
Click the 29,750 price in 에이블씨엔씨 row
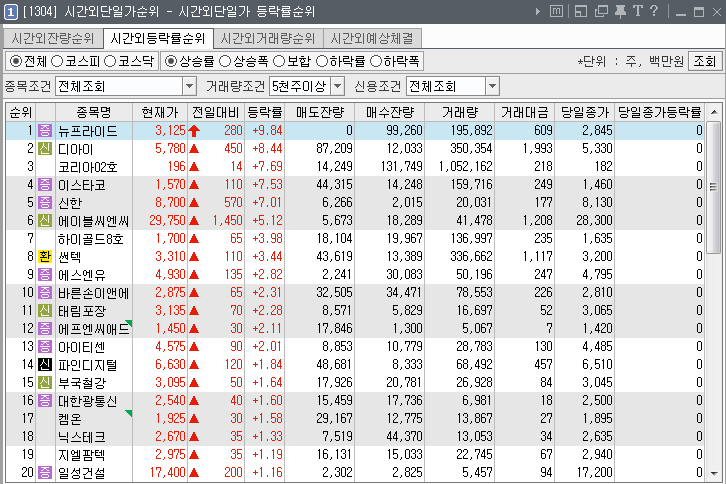pos(167,220)
